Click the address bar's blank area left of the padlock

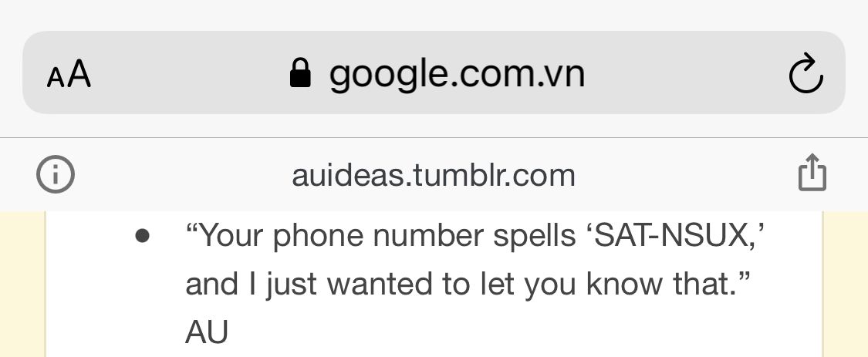click(190, 72)
